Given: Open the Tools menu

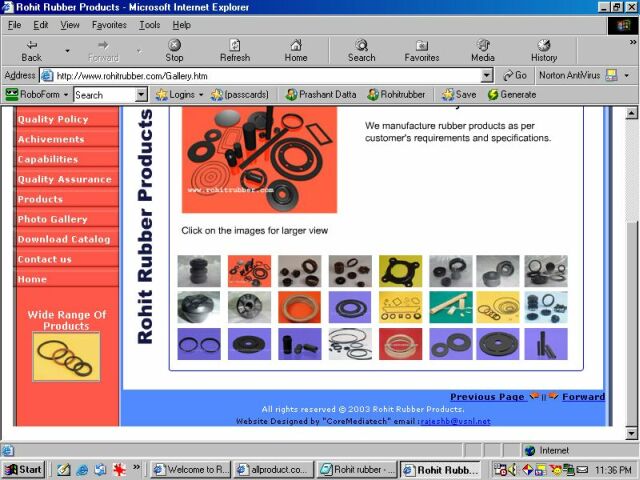Looking at the screenshot, I should tap(149, 25).
